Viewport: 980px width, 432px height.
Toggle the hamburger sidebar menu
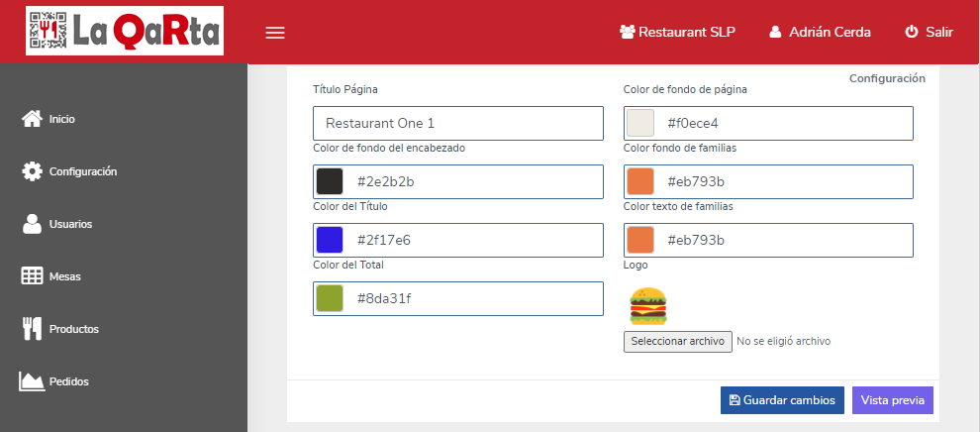point(275,33)
